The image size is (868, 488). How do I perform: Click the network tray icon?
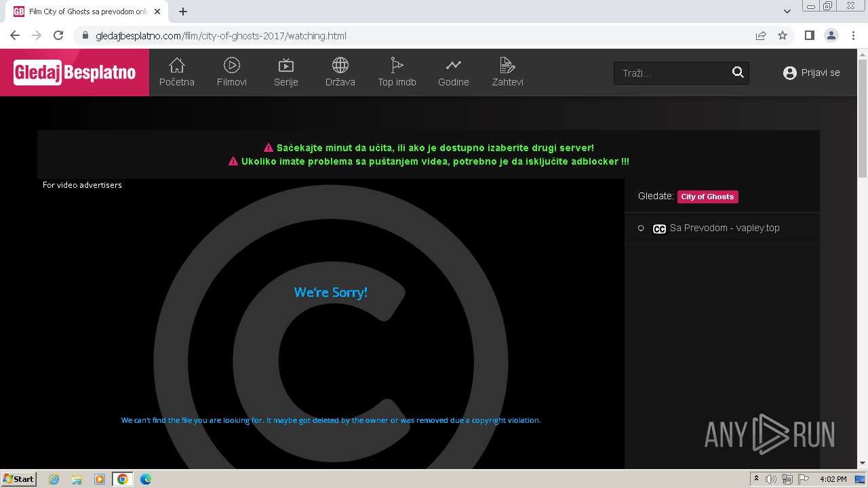pyautogui.click(x=787, y=479)
